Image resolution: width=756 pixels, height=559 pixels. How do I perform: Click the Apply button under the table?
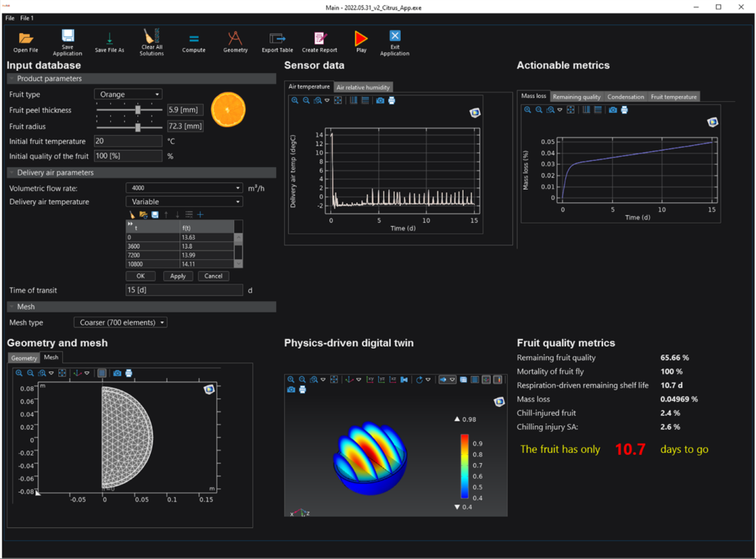coord(178,276)
